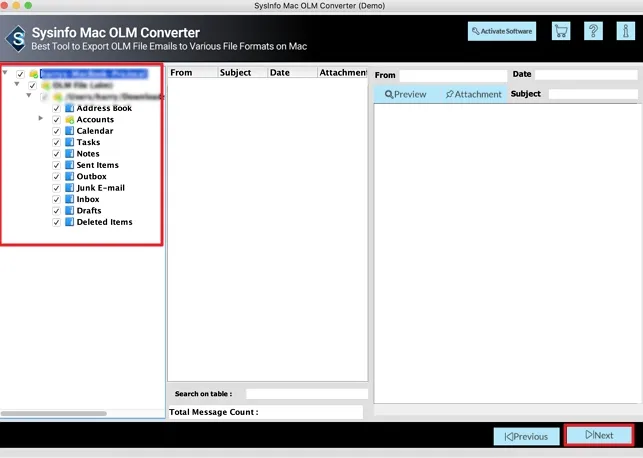643x458 pixels.
Task: Select the Accounts folder icon
Action: [70, 120]
